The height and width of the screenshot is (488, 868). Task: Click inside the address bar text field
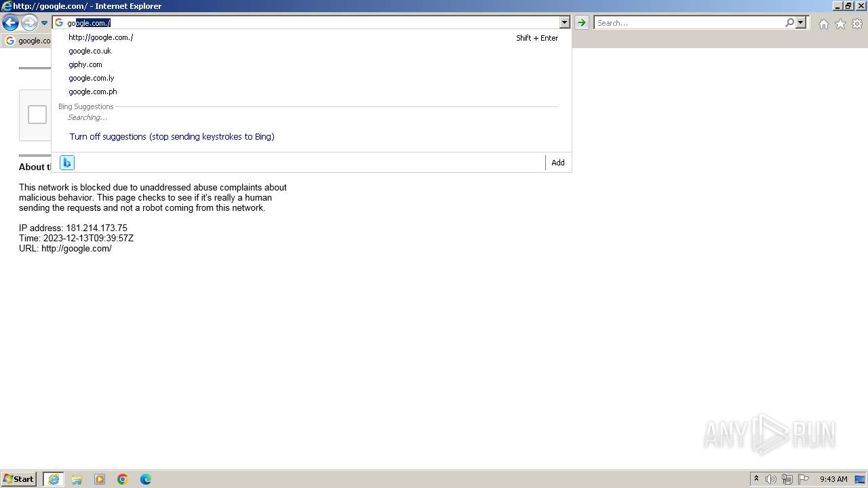(x=312, y=23)
